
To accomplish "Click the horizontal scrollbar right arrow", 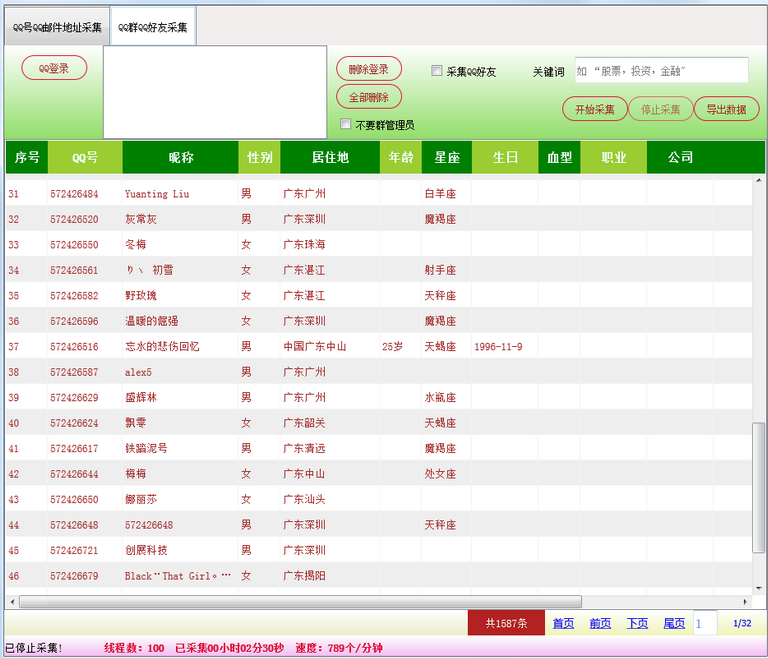I will point(746,601).
